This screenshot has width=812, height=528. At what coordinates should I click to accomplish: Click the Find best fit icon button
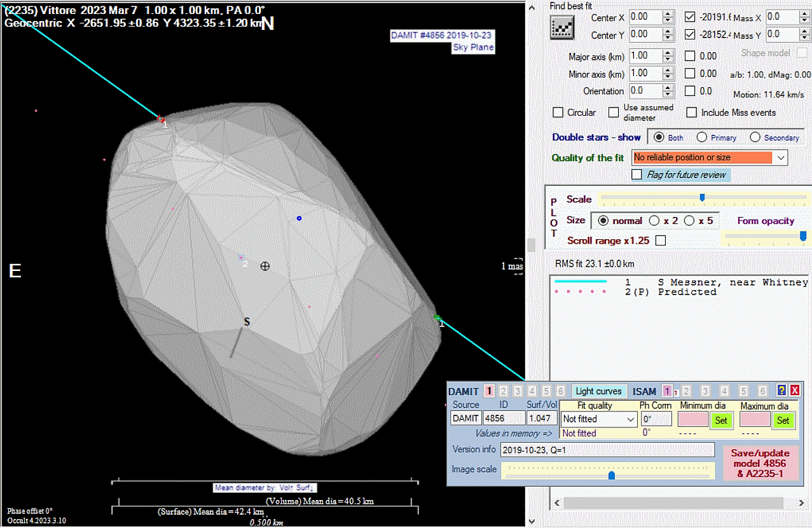click(562, 27)
